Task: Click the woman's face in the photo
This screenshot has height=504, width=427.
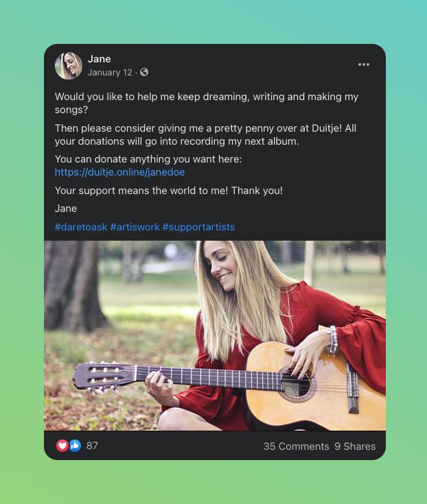Action: tap(222, 267)
